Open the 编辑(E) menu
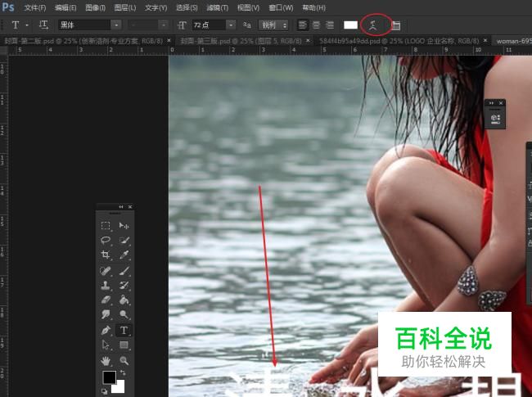This screenshot has height=397, width=532. pyautogui.click(x=65, y=7)
